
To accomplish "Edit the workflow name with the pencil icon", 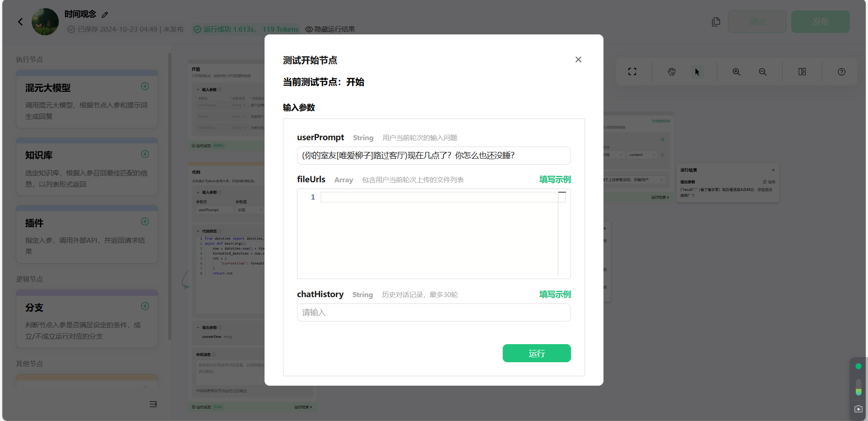I will coord(105,15).
